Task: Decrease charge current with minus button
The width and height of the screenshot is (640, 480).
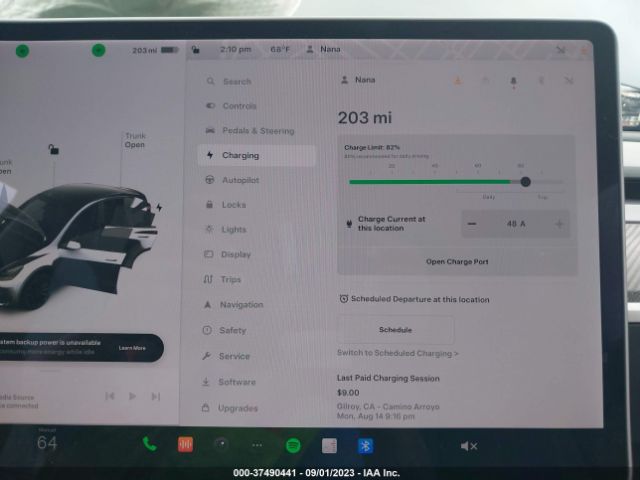Action: [472, 224]
